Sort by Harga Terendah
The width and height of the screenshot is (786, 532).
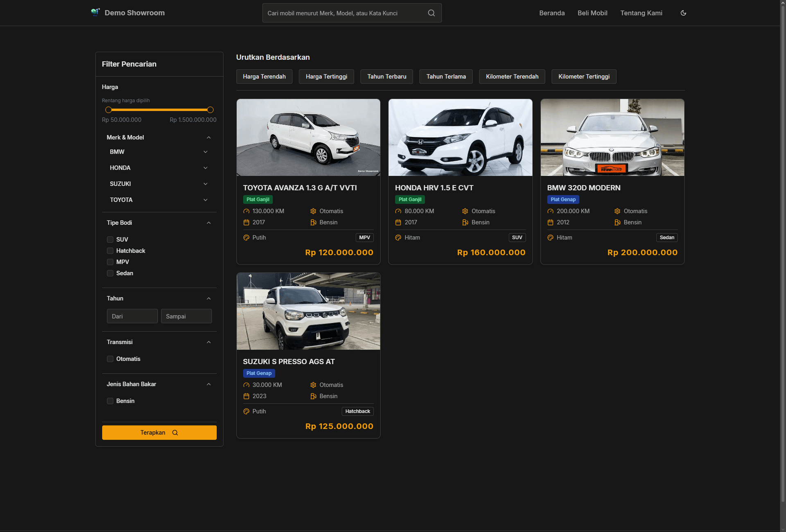tap(264, 77)
